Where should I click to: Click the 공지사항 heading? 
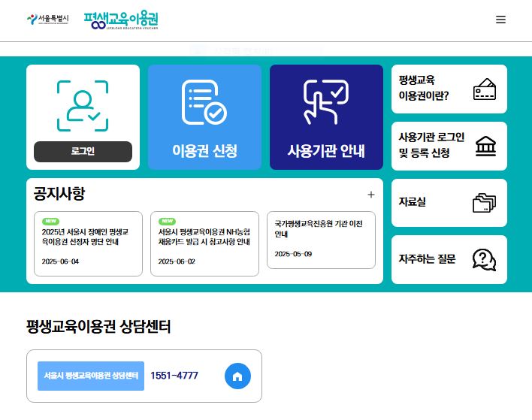59,193
